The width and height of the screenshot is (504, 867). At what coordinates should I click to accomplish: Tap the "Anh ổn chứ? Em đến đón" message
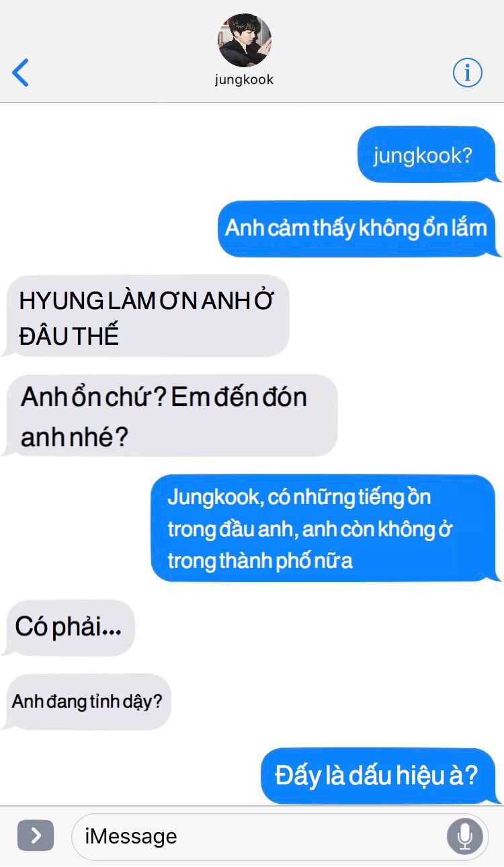[169, 415]
